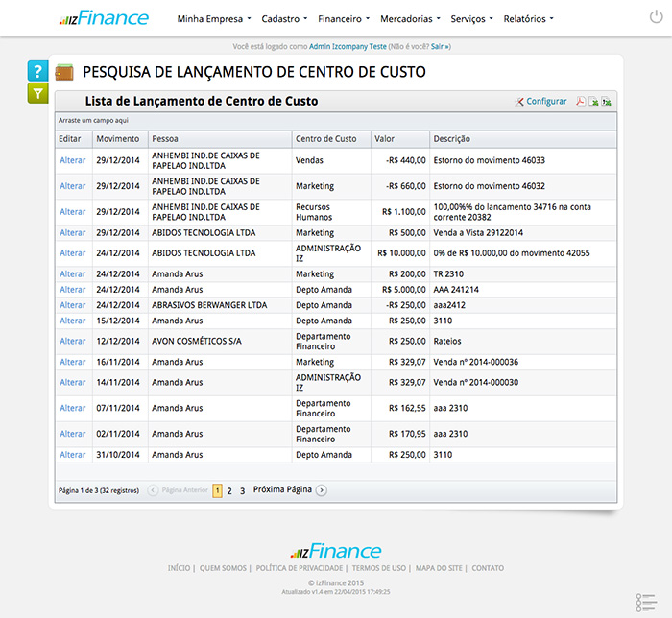Image resolution: width=672 pixels, height=618 pixels.
Task: Open the Mercadorias menu
Action: [x=410, y=18]
